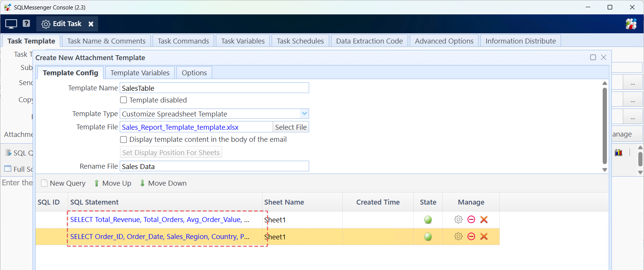Click the State column header
This screenshot has height=270, width=644.
(428, 202)
